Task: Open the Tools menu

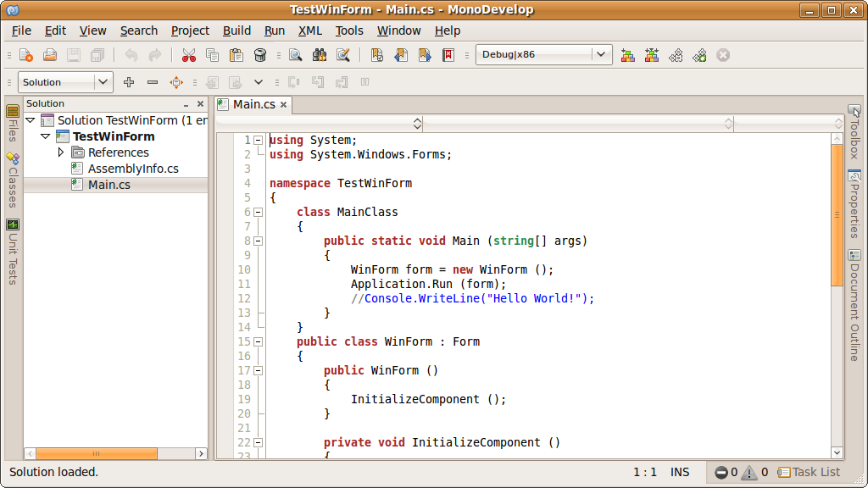Action: [349, 30]
